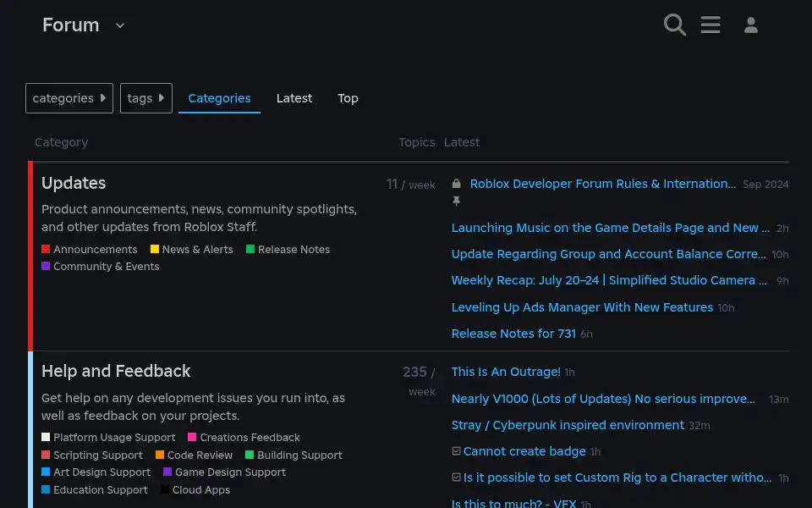Open Weekly Recap: July 20–24 topic
Image resolution: width=812 pixels, height=508 pixels.
(x=609, y=280)
